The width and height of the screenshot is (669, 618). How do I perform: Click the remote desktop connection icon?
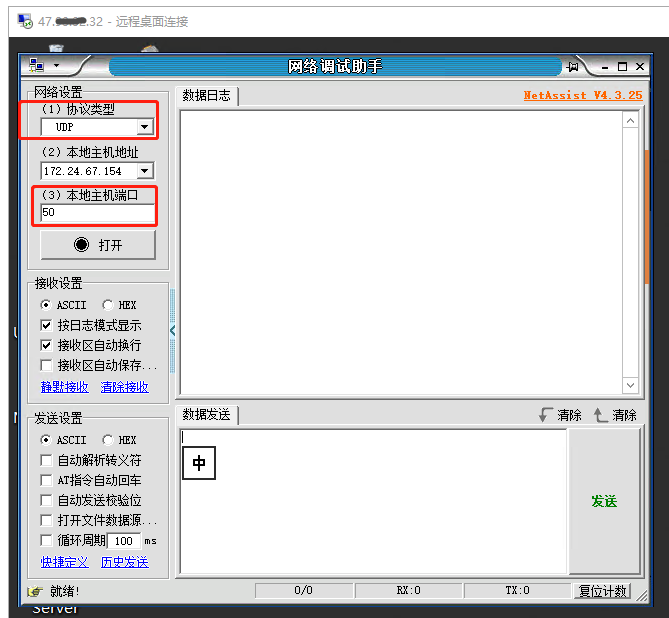(x=25, y=21)
